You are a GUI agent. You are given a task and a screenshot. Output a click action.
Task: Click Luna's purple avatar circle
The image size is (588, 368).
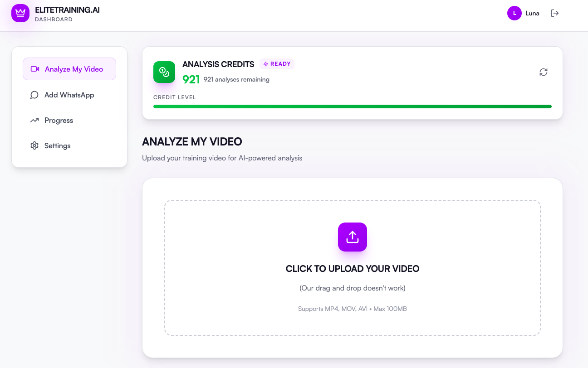point(514,13)
